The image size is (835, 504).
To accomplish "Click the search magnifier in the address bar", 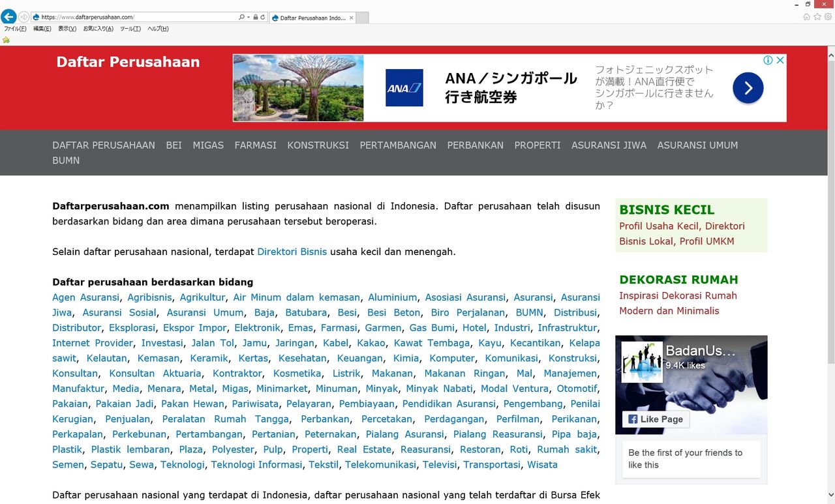I will 241,18.
